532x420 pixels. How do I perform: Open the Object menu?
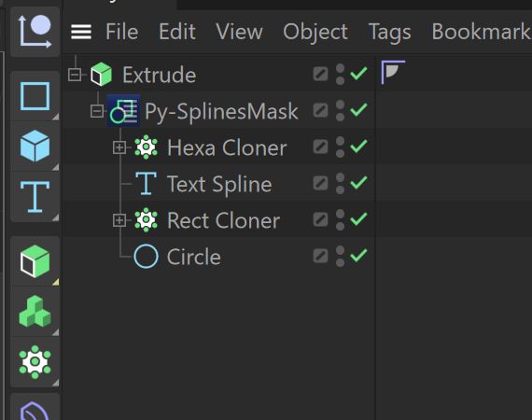coord(315,33)
